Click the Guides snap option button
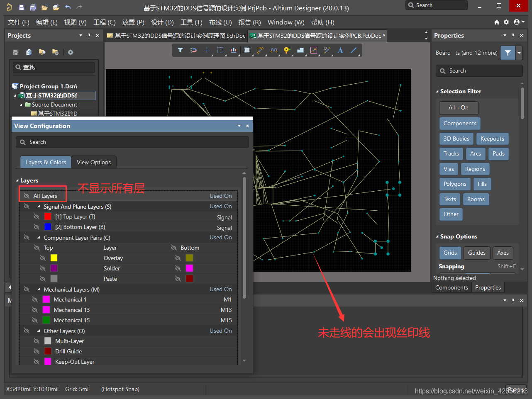The width and height of the screenshot is (532, 399). pyautogui.click(x=477, y=253)
